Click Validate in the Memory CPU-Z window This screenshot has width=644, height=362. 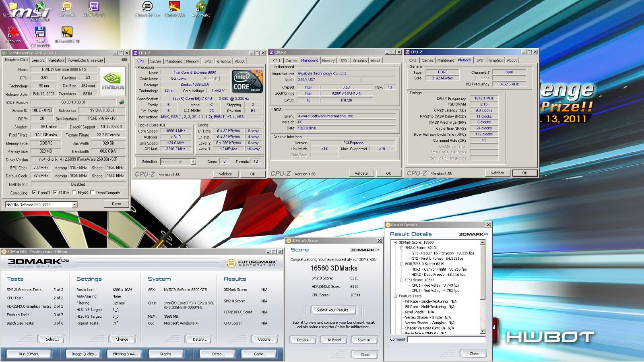(497, 173)
